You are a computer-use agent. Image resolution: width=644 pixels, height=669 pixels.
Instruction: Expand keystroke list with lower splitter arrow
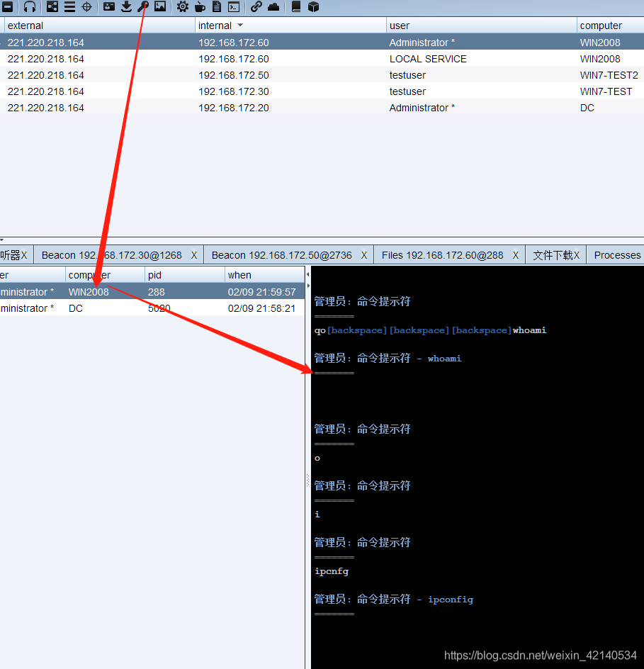point(308,285)
